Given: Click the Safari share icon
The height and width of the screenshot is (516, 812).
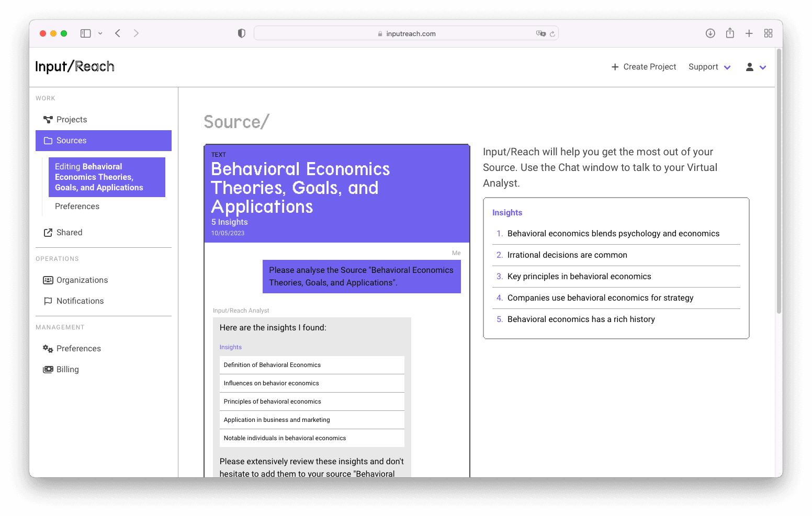Looking at the screenshot, I should pyautogui.click(x=730, y=33).
